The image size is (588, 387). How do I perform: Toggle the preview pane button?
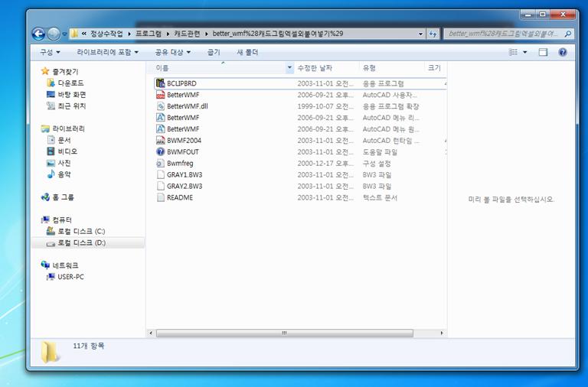(x=543, y=52)
